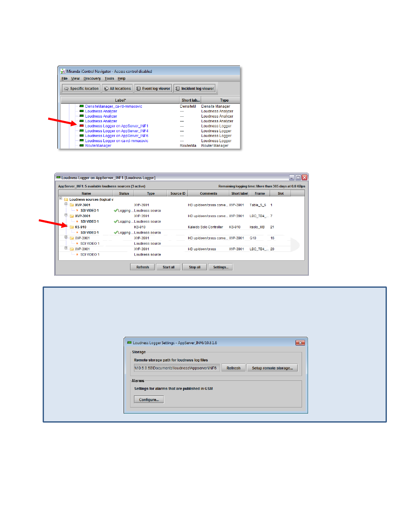Click Frame column header

click(x=260, y=193)
